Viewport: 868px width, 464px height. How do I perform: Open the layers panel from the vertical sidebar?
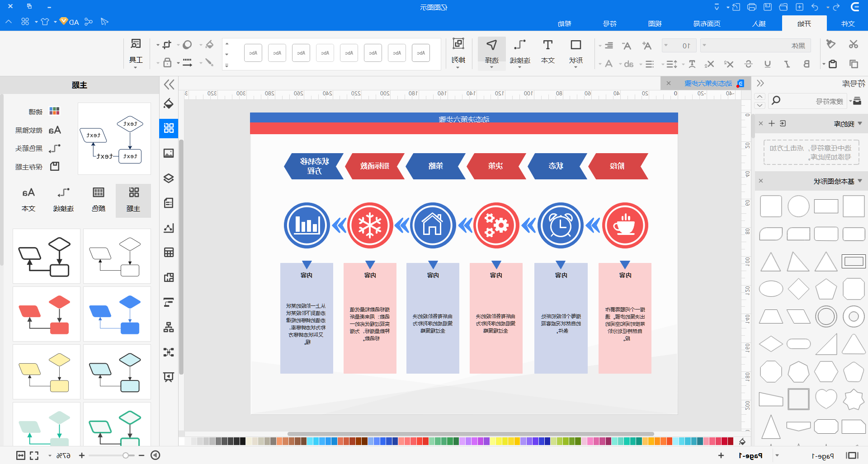click(x=169, y=178)
